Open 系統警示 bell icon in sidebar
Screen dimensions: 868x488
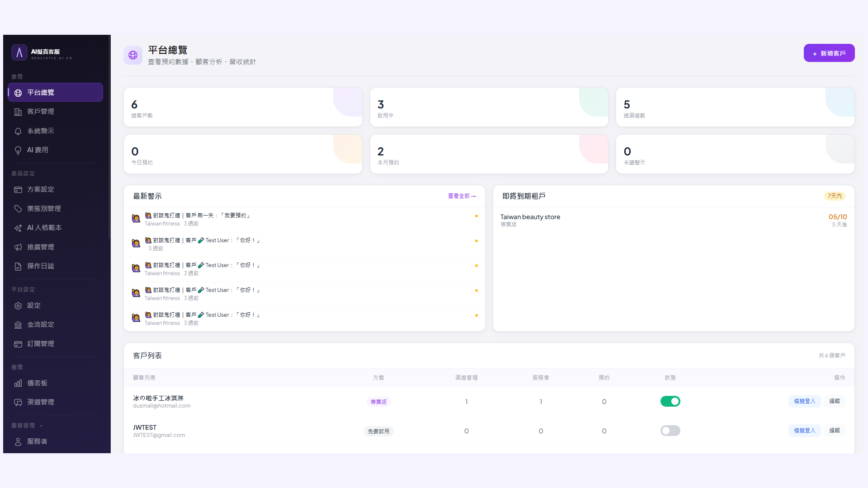coord(18,131)
